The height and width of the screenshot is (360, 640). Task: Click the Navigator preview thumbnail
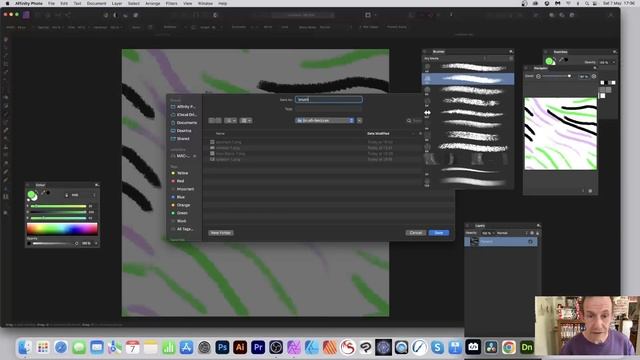tap(560, 133)
